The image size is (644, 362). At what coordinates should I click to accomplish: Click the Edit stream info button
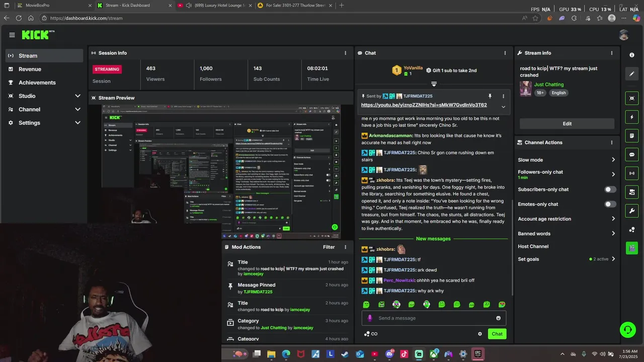[x=567, y=124]
